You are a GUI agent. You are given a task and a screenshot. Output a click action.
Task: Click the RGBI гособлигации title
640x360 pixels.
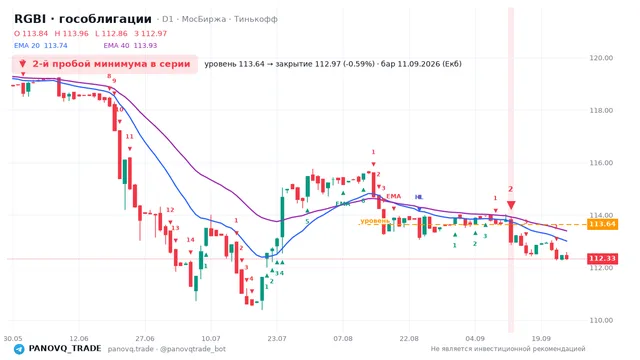(83, 19)
